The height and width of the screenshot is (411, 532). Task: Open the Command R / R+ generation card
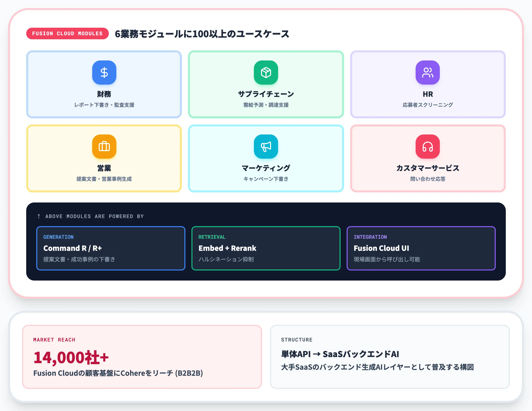[x=111, y=248]
